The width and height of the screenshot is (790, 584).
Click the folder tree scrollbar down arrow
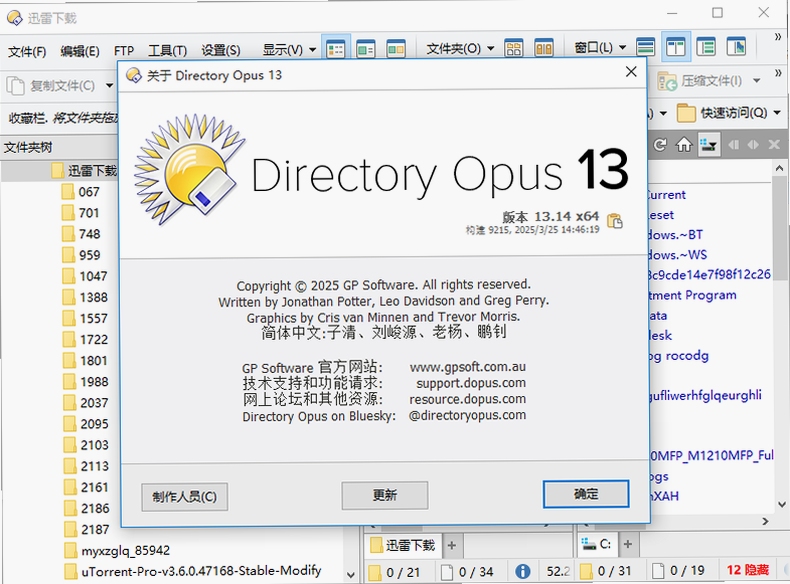coord(351,574)
